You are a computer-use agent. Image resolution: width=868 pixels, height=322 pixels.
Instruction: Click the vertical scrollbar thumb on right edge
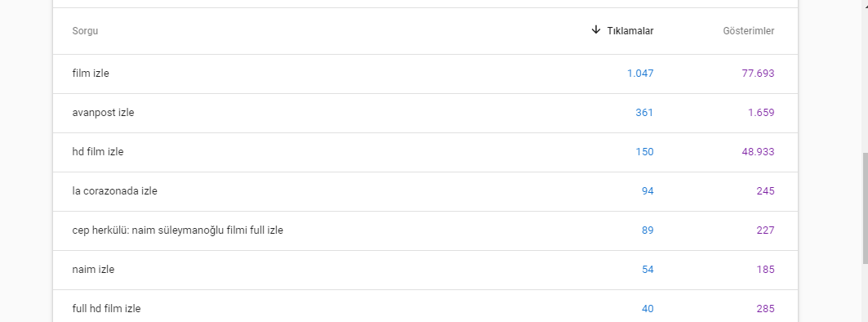click(866, 209)
